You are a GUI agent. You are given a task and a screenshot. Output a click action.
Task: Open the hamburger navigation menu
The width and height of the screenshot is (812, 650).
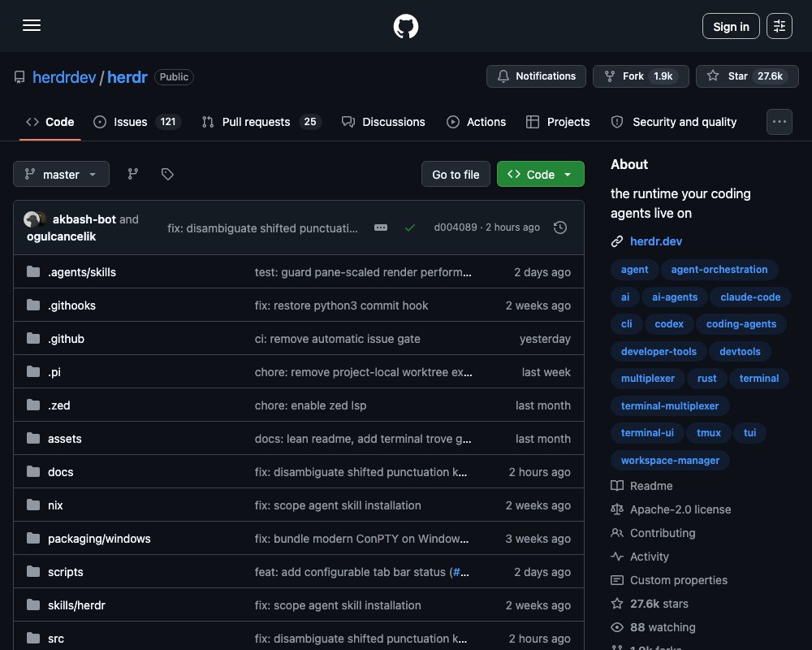coord(32,25)
